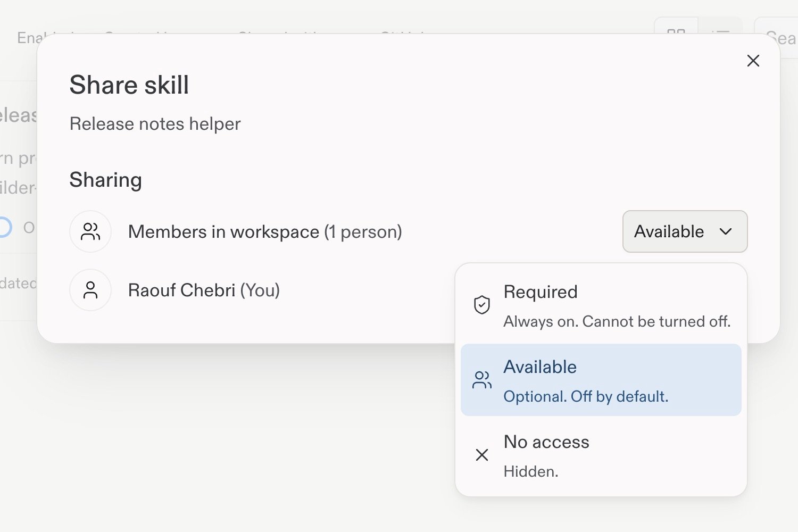Click the Always on description text
The width and height of the screenshot is (798, 532).
click(x=617, y=321)
